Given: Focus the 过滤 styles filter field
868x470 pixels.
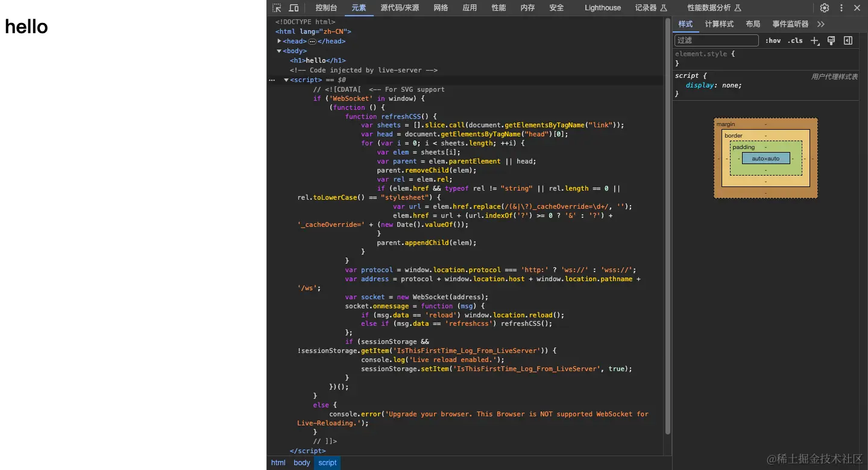Looking at the screenshot, I should (x=716, y=40).
